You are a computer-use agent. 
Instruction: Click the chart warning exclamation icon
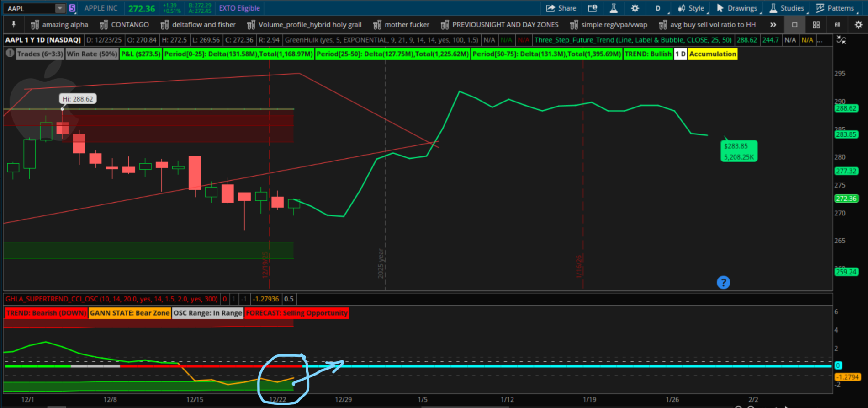coord(10,54)
